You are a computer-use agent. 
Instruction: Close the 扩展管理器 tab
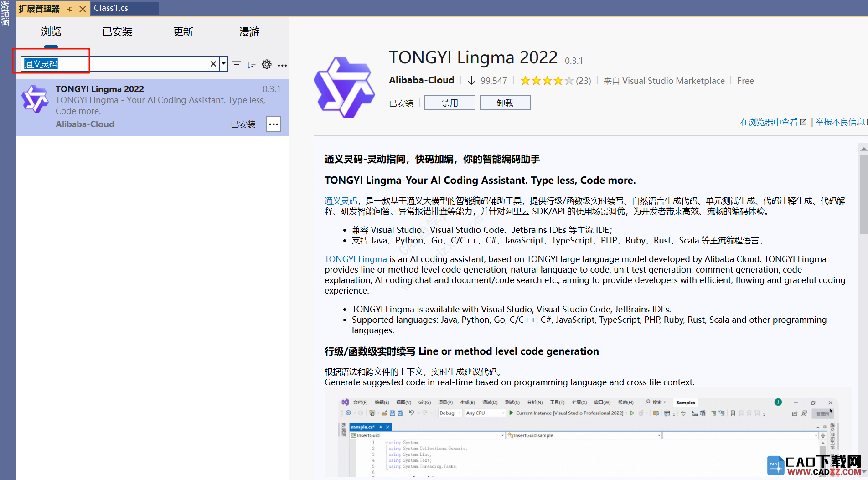coord(83,9)
